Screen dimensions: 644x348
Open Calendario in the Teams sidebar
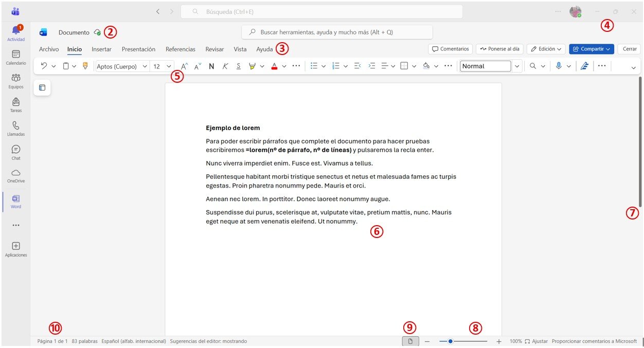tap(16, 57)
